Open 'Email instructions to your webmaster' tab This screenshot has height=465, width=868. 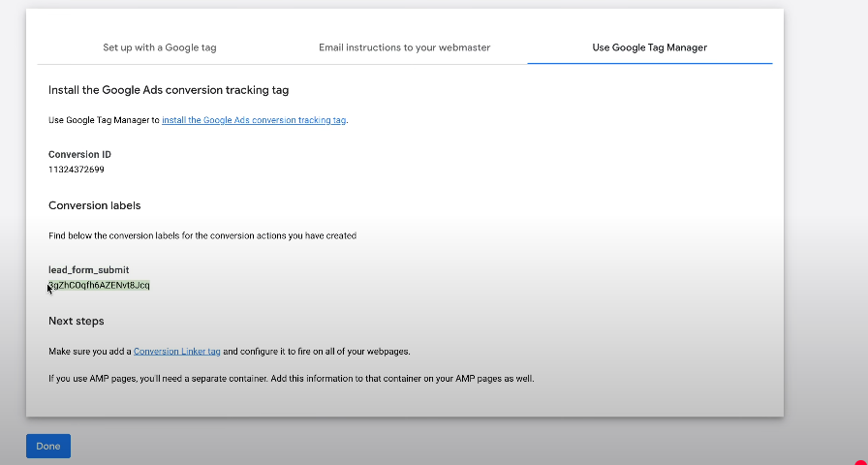coord(404,47)
